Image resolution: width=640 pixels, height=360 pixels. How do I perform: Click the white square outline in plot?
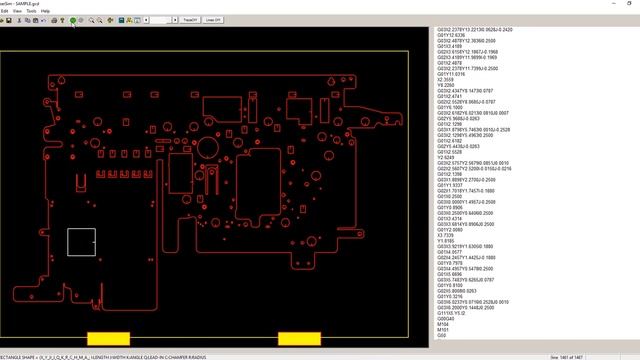[x=82, y=242]
